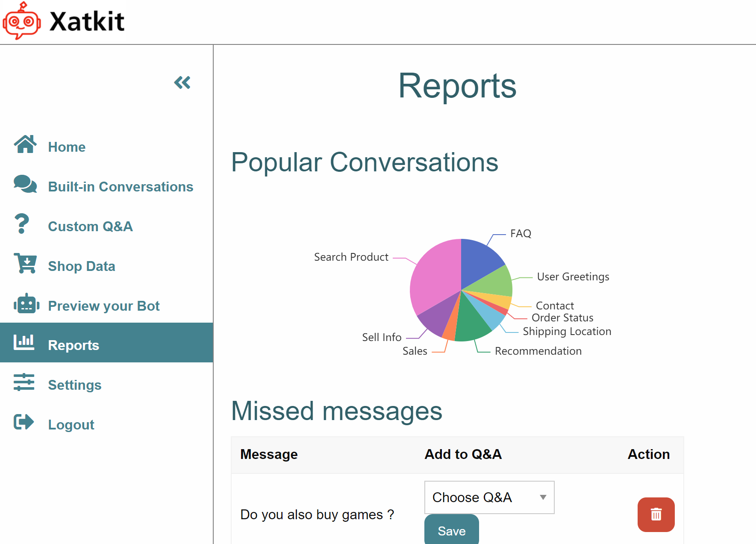Viewport: 756px width, 544px height.
Task: Delete the 'Do you also buy games' message
Action: (656, 515)
